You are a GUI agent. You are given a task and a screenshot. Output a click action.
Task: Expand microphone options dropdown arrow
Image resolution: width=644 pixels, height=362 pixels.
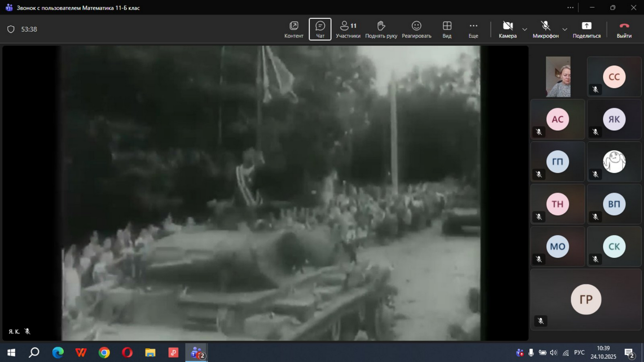click(565, 29)
